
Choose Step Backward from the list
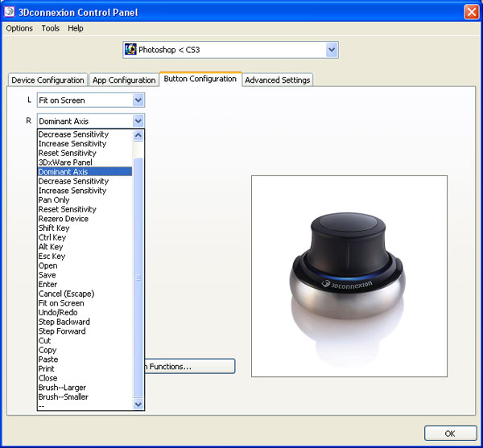pyautogui.click(x=85, y=322)
